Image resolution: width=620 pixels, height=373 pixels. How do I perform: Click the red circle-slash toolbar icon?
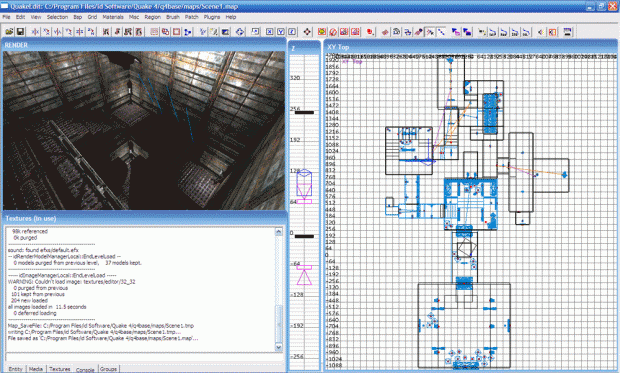333,32
